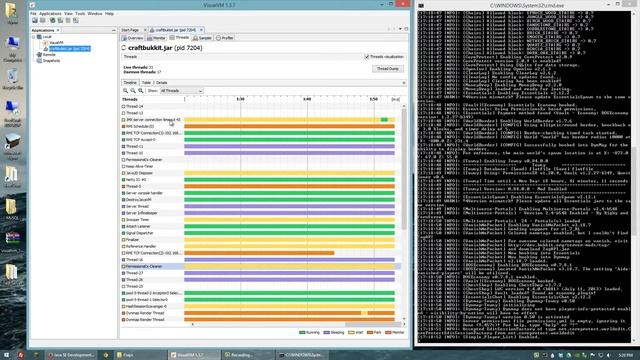Screen dimensions: 640x360
Task: Select the Snapshots node in Applications tree
Action: [51, 61]
